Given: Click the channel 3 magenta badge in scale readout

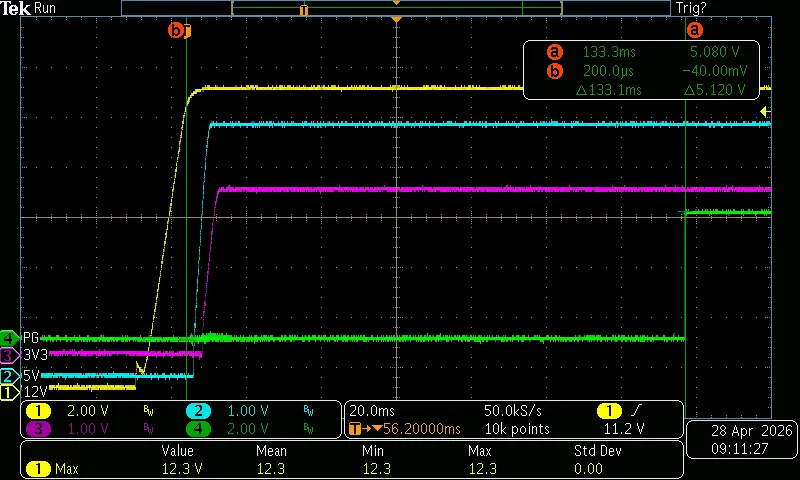Looking at the screenshot, I should point(38,428).
